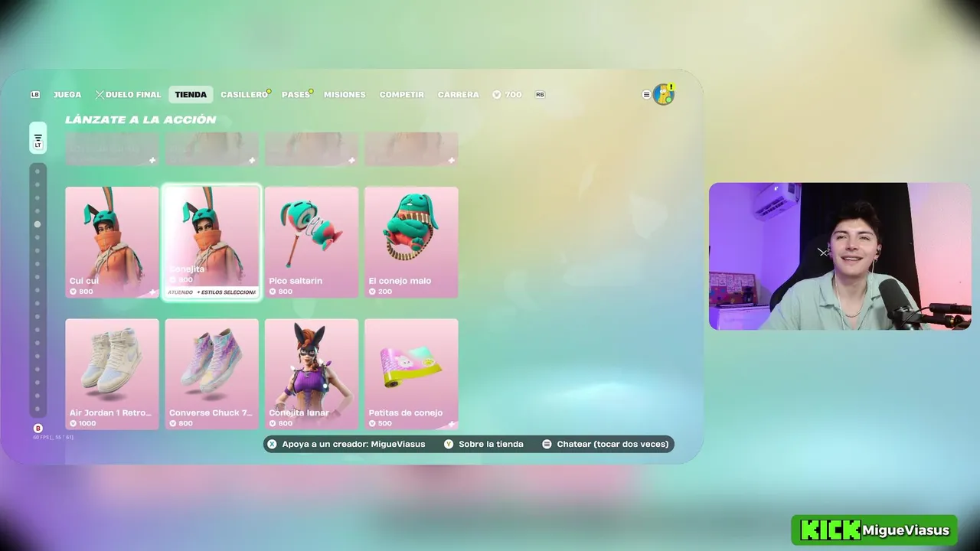Viewport: 980px width, 551px height.
Task: Select the TIENDA tab
Action: point(191,95)
